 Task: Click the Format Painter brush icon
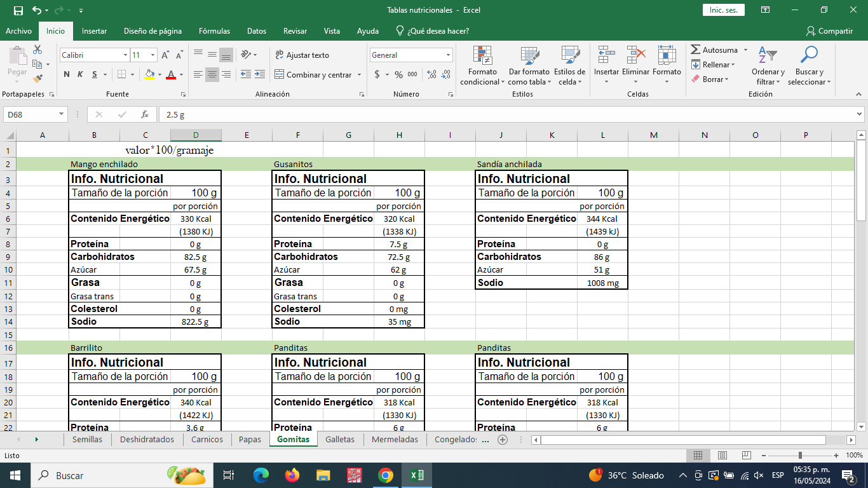[37, 79]
